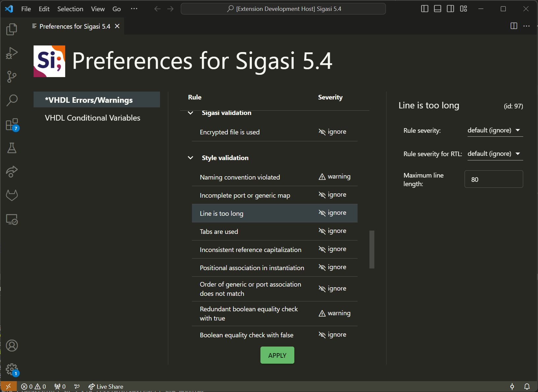Click ignore severity of Tabs are used
Screen dimensions: 538x392
tap(333, 231)
